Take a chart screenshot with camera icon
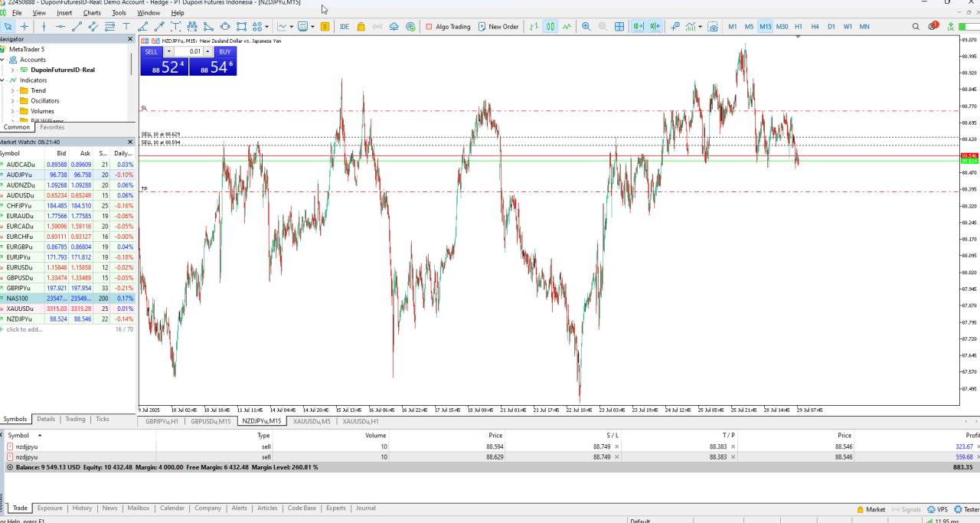The width and height of the screenshot is (980, 523). [713, 26]
